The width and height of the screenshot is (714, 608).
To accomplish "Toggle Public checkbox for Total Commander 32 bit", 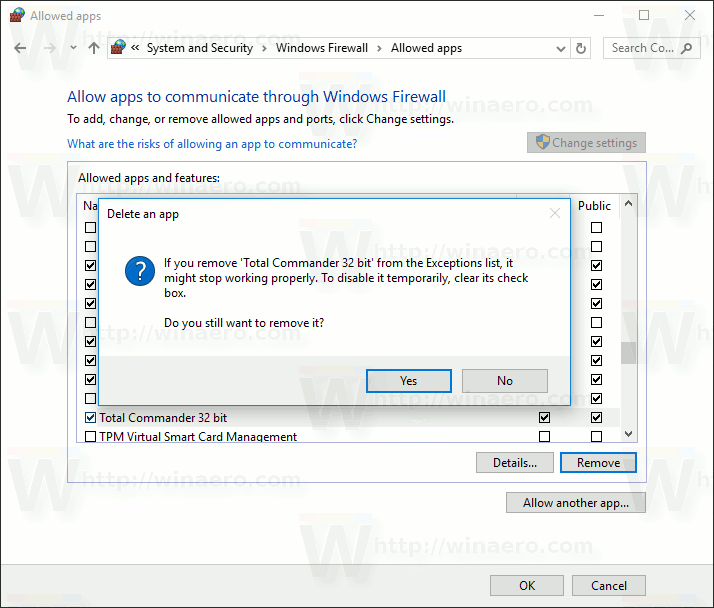I will (596, 417).
